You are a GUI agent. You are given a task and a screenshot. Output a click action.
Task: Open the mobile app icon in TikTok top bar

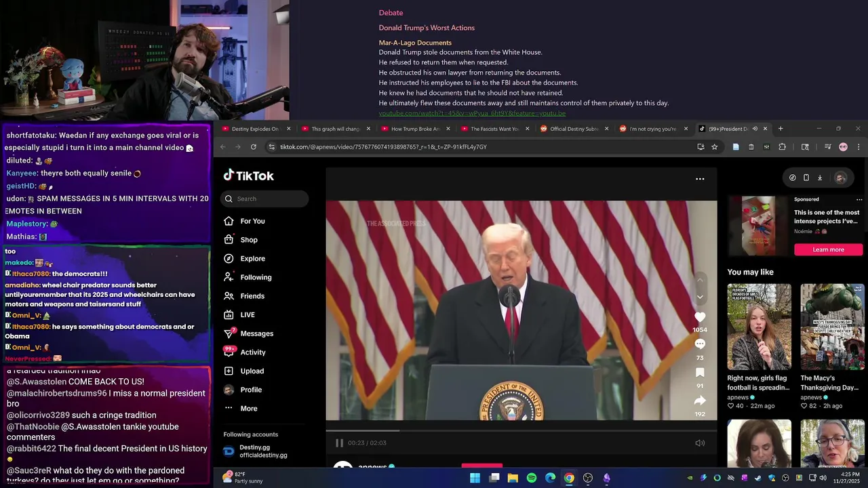click(x=806, y=178)
